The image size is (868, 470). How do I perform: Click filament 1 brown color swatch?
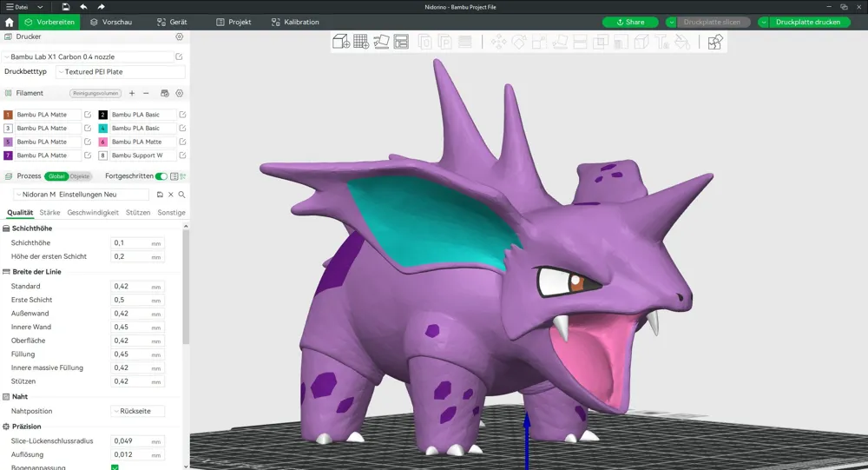pos(8,115)
